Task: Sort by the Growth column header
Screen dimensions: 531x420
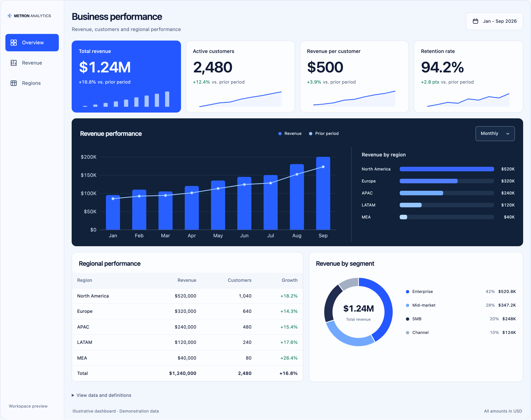Action: (290, 280)
